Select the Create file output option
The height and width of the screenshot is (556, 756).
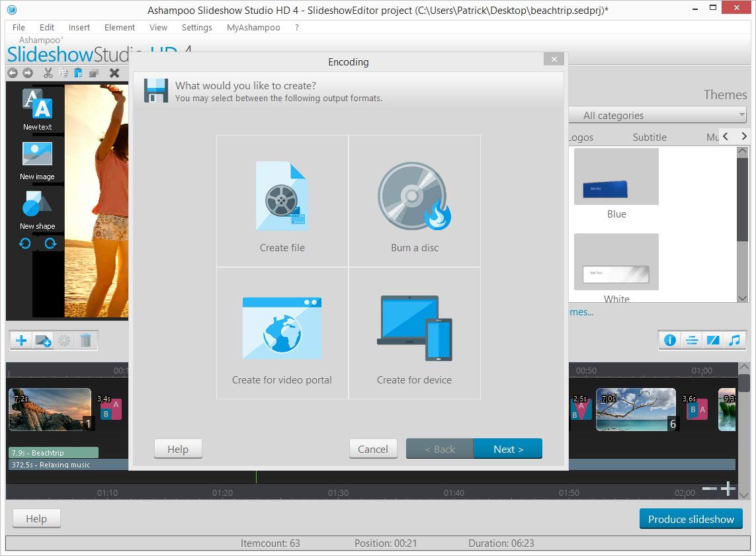[x=282, y=202]
